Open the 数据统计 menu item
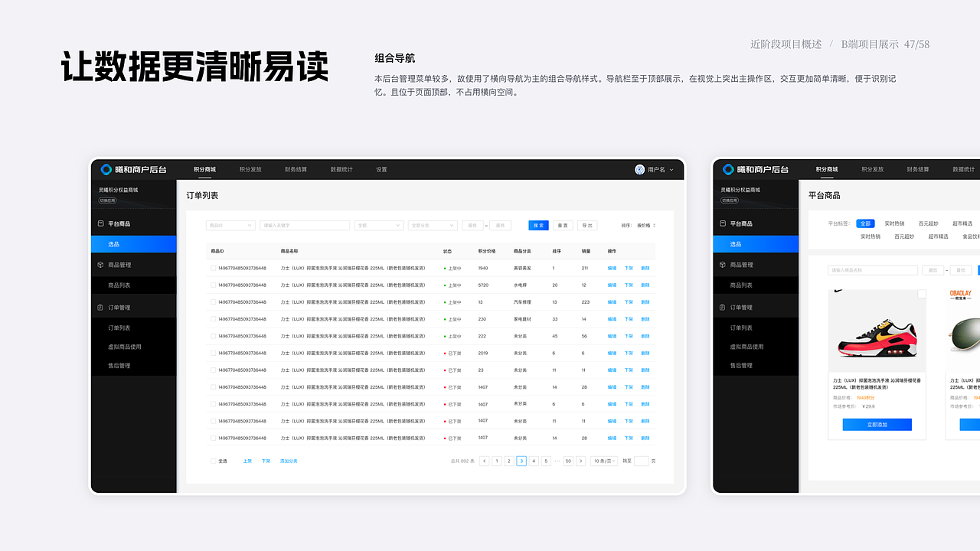Image resolution: width=980 pixels, height=551 pixels. 341,169
